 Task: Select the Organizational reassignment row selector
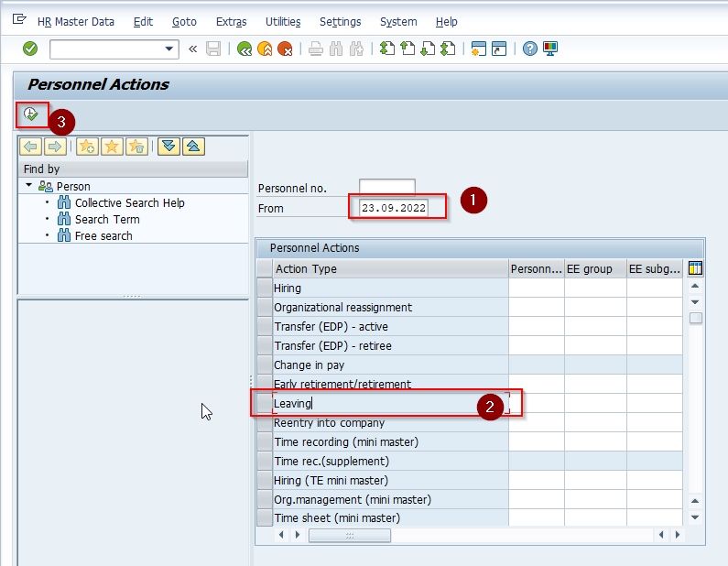pos(265,307)
